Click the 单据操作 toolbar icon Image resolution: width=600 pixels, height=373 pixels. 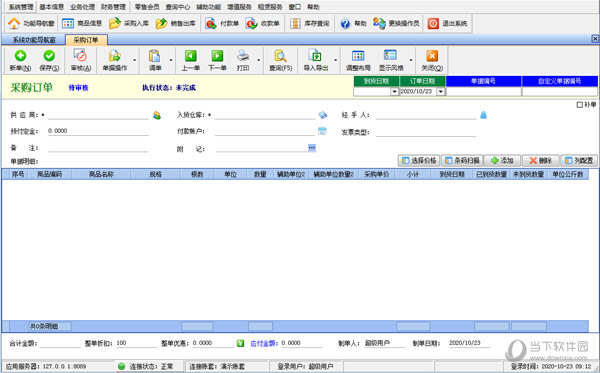(x=114, y=56)
